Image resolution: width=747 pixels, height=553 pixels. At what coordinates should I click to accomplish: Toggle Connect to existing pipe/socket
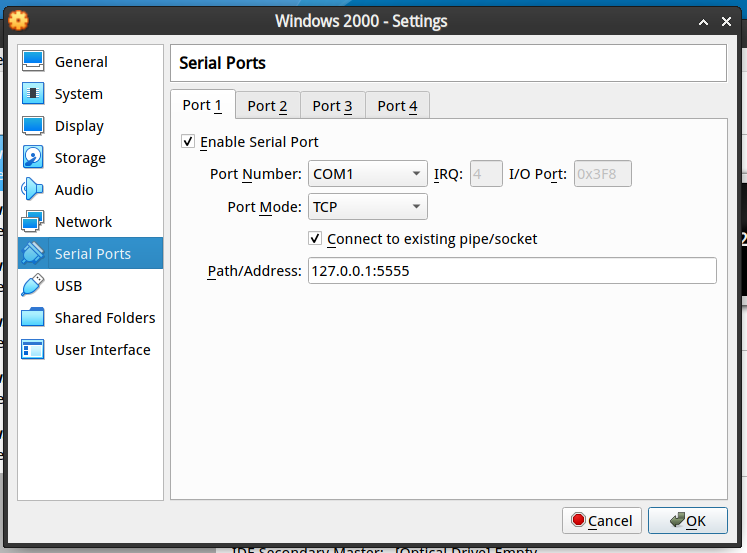pyautogui.click(x=315, y=238)
